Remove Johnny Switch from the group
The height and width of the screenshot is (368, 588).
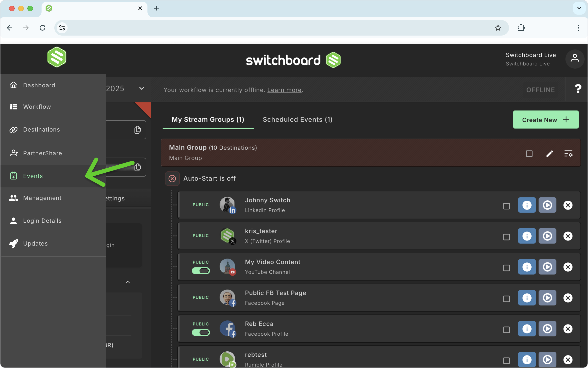568,205
